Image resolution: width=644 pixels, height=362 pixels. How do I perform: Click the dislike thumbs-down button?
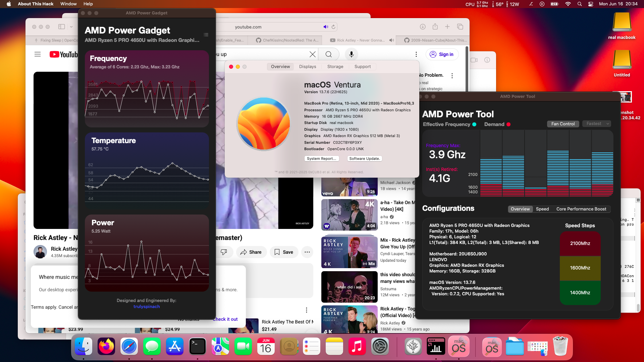[x=224, y=252]
